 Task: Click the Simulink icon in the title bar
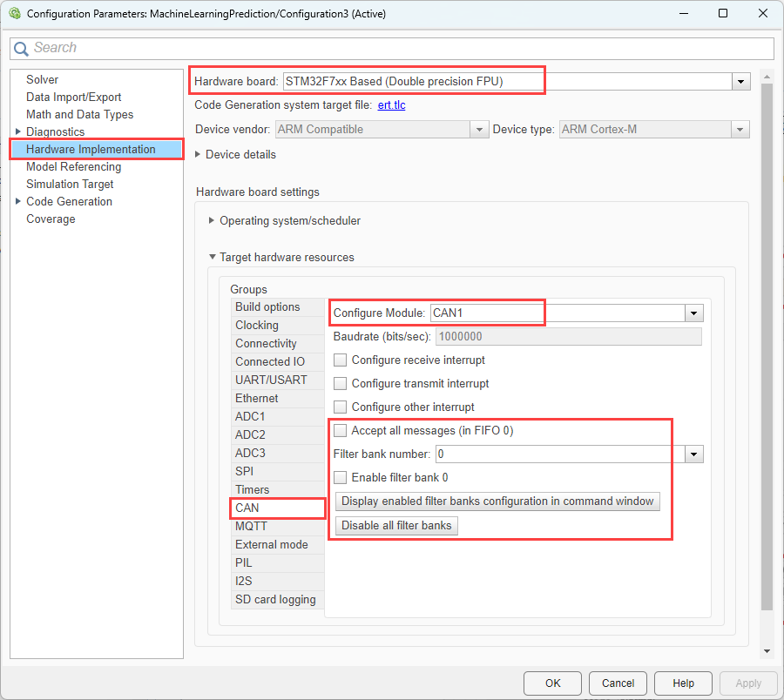[x=14, y=13]
